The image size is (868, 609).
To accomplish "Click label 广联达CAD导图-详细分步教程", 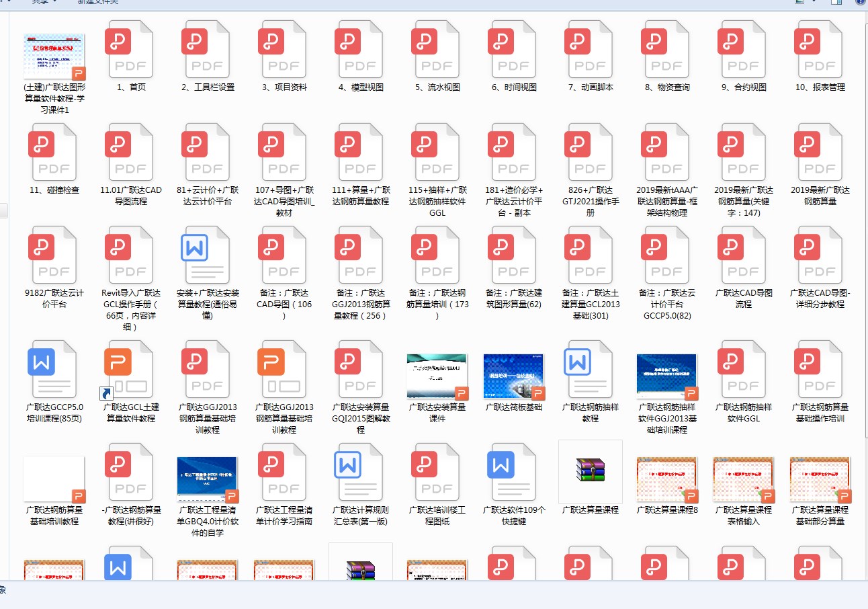I will 820,298.
